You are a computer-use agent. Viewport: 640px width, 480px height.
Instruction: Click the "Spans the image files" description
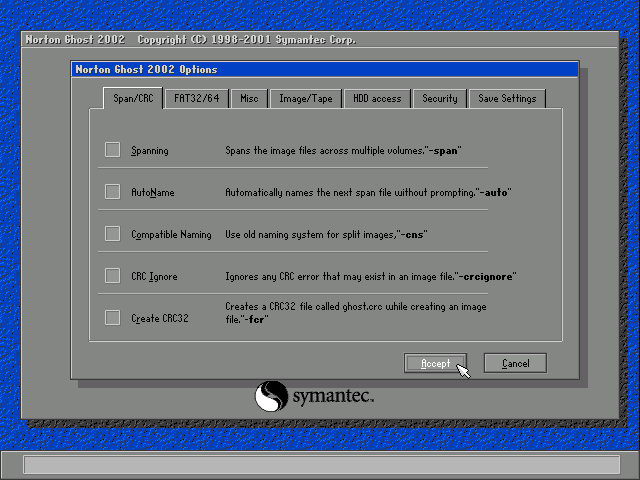coord(343,151)
